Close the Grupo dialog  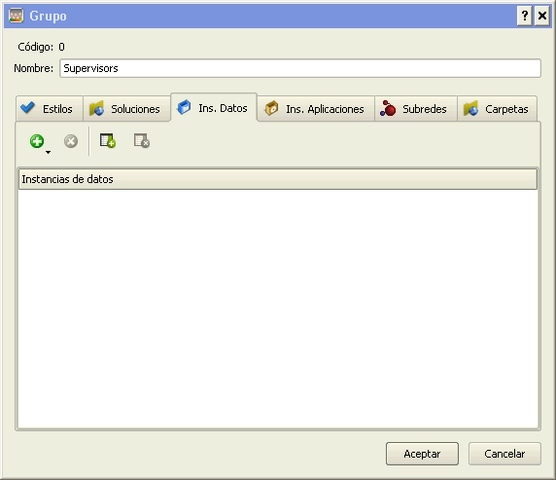coord(542,16)
